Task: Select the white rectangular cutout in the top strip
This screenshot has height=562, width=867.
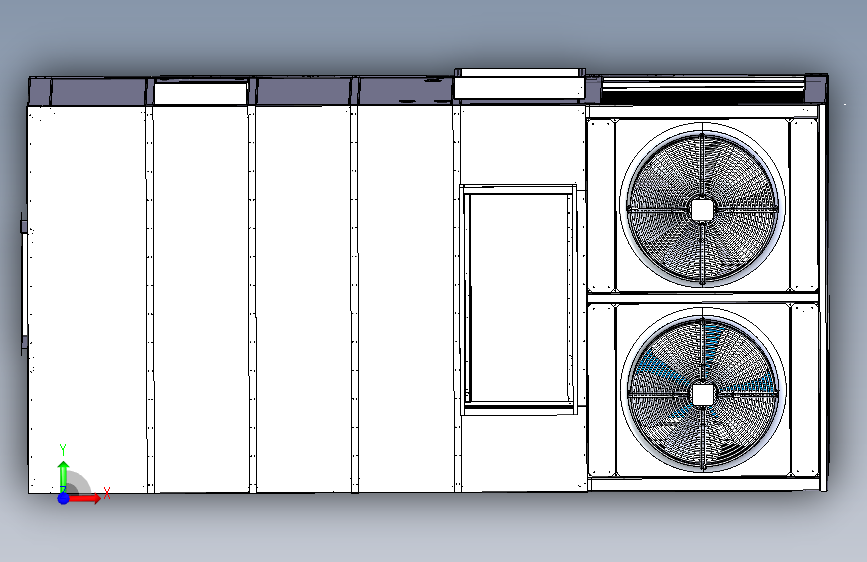Action: pos(201,93)
